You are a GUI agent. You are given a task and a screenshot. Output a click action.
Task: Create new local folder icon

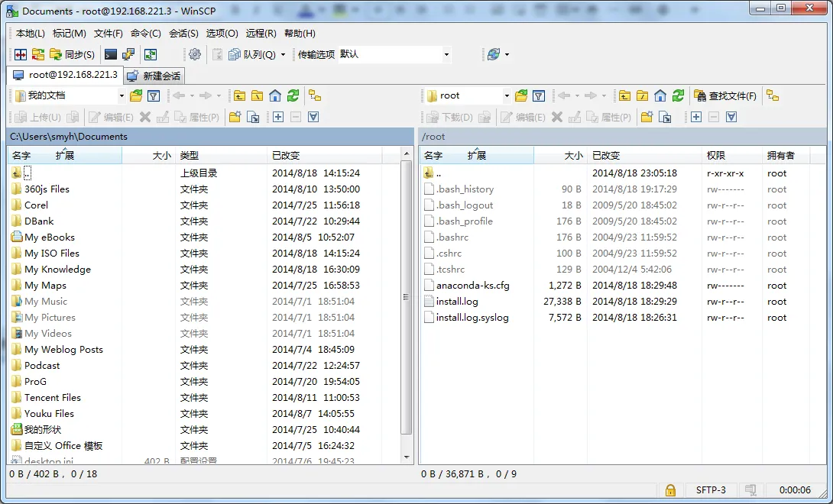235,117
